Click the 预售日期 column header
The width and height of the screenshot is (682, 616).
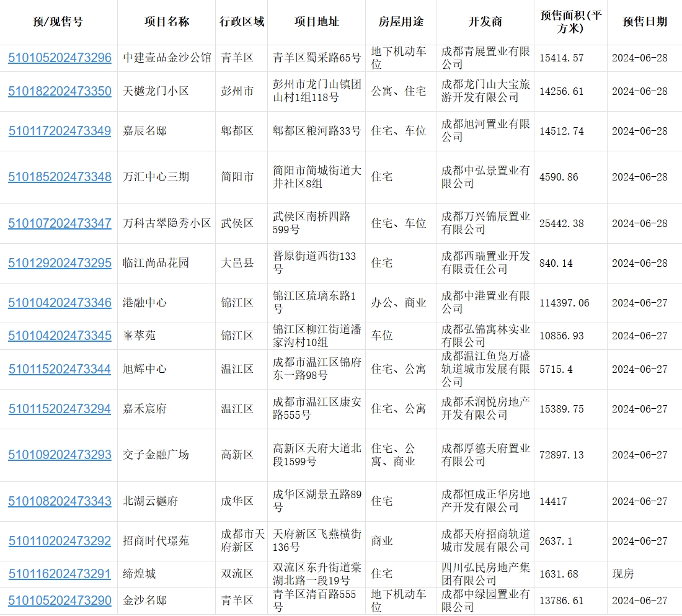pyautogui.click(x=645, y=22)
